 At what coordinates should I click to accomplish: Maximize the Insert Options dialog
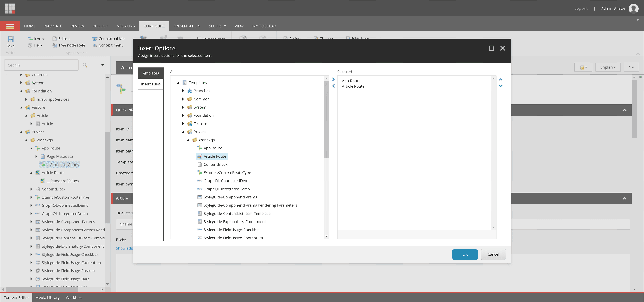click(491, 48)
